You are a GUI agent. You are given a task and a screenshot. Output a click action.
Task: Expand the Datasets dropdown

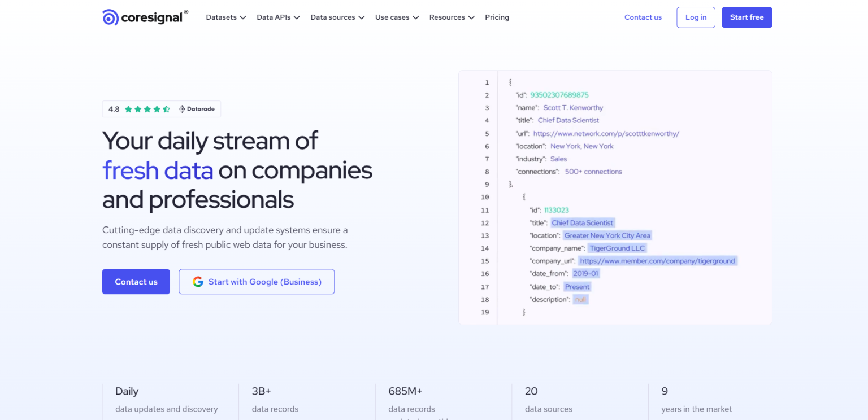(225, 17)
